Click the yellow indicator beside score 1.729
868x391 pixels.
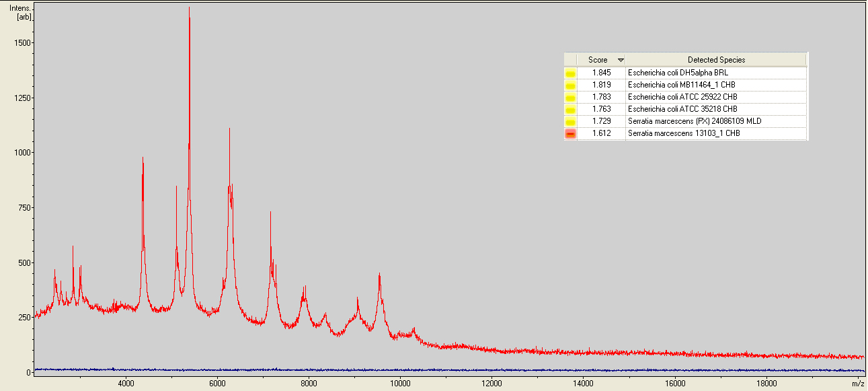[x=570, y=121]
